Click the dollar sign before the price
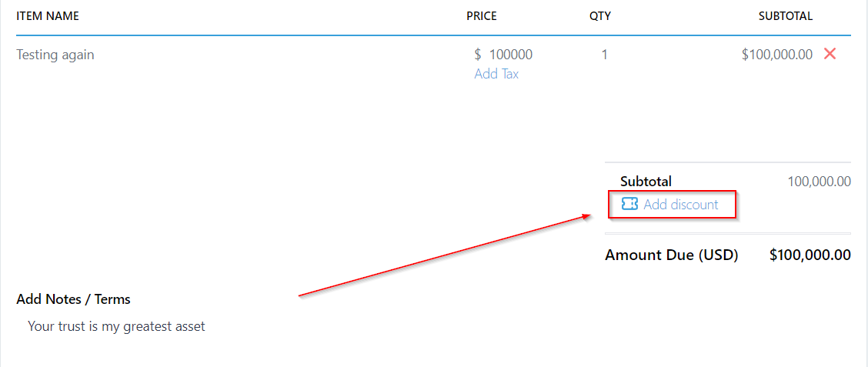868x367 pixels. pyautogui.click(x=478, y=55)
